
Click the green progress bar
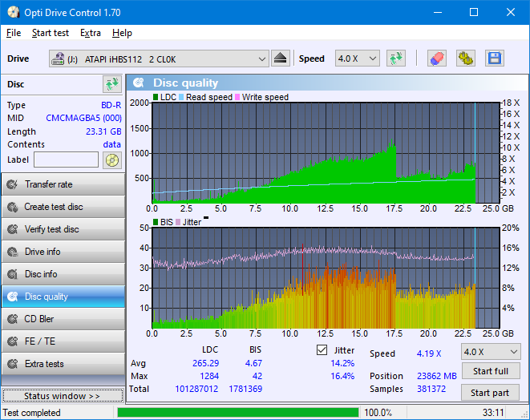click(x=237, y=413)
